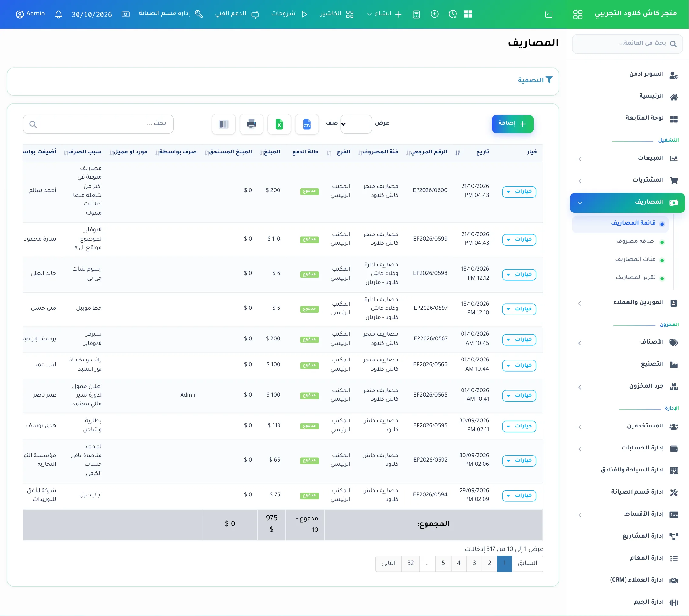The width and height of the screenshot is (689, 616).
Task: Open Admin user profile menu
Action: (30, 14)
